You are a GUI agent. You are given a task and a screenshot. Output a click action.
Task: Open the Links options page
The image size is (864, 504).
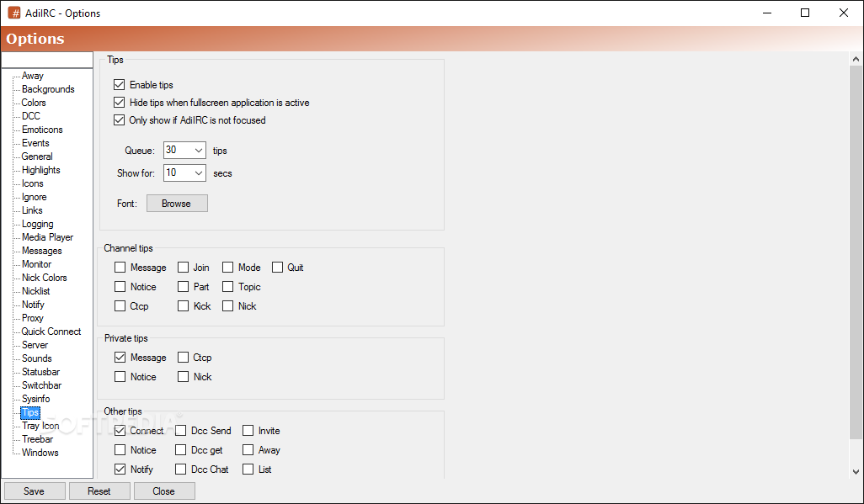tap(32, 210)
